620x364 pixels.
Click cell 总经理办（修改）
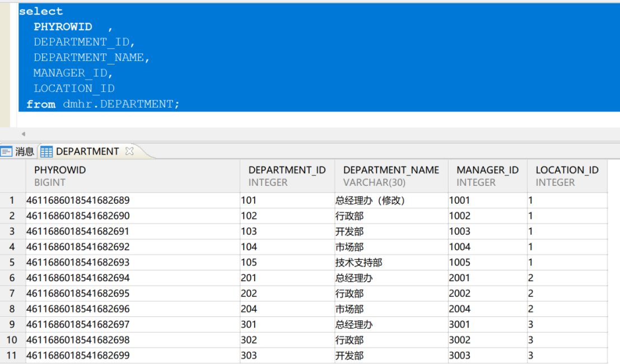(391, 200)
